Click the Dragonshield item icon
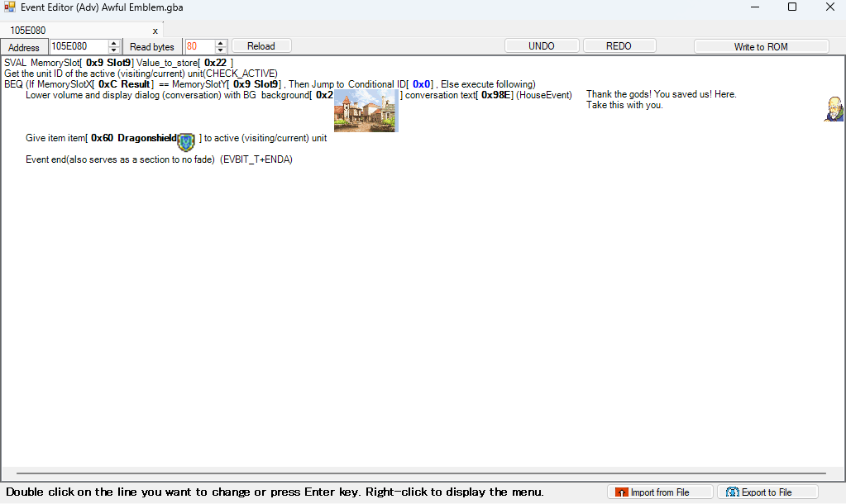Viewport: 846px width, 504px height. pos(185,141)
